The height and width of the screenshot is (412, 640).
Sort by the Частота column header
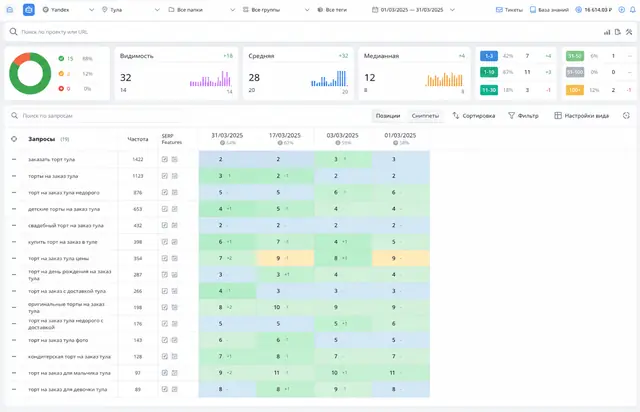(138, 139)
